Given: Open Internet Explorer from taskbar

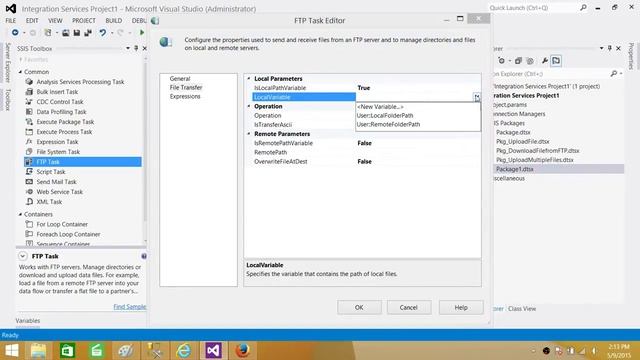Looking at the screenshot, I should [184, 350].
